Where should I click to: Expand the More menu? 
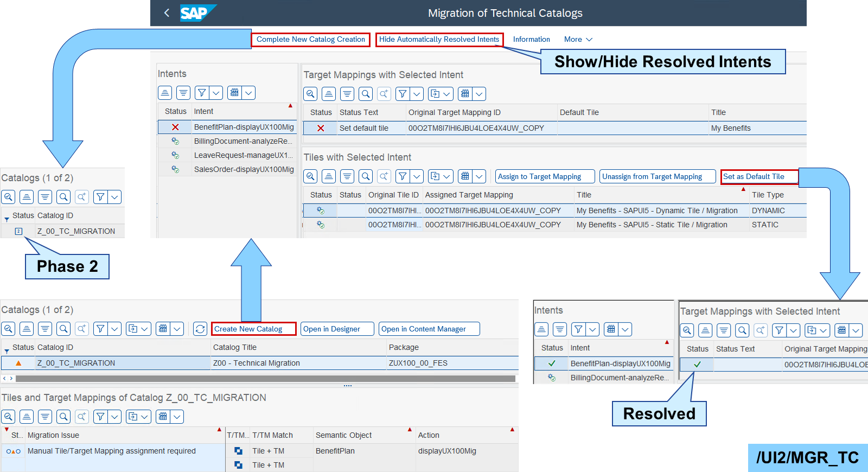pyautogui.click(x=578, y=40)
